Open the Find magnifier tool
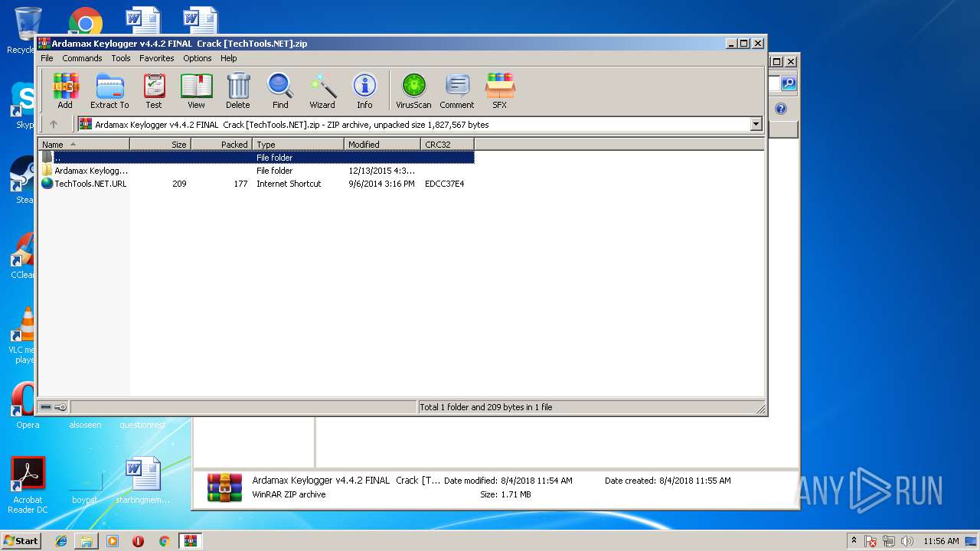The image size is (980, 551). [x=280, y=91]
